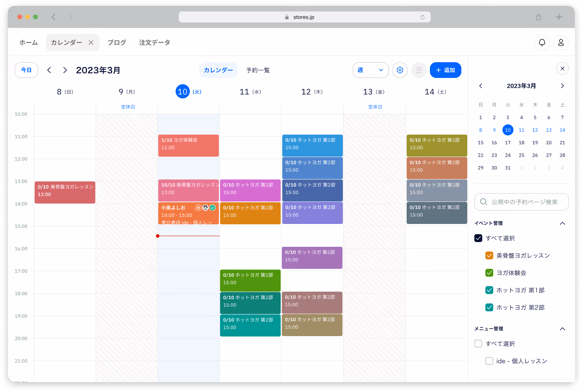Image resolution: width=583 pixels, height=392 pixels.
Task: Uncheck ヨガ体験会 event filter
Action: pos(489,273)
